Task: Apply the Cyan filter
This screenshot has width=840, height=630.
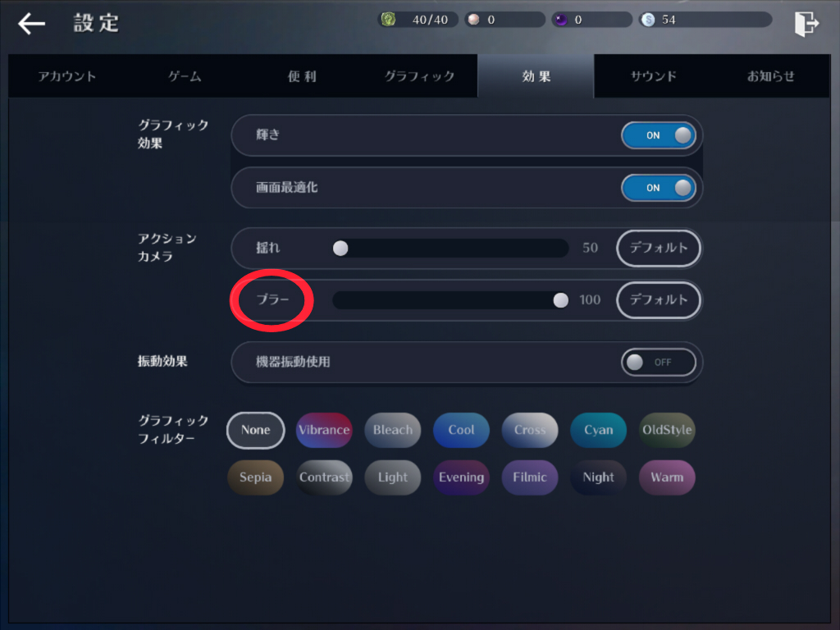Action: [598, 430]
